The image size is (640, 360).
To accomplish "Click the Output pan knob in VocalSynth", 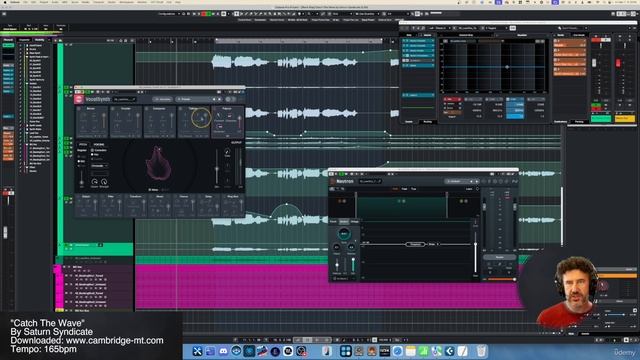I will point(227,152).
